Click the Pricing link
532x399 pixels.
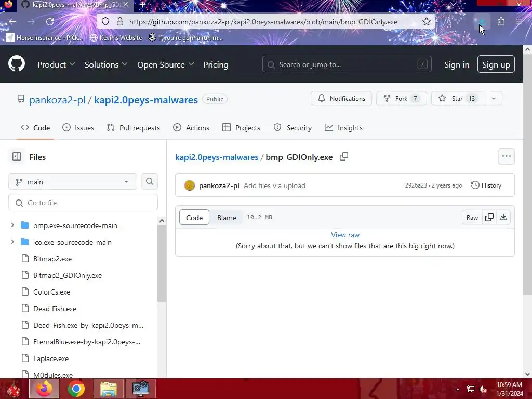point(216,64)
